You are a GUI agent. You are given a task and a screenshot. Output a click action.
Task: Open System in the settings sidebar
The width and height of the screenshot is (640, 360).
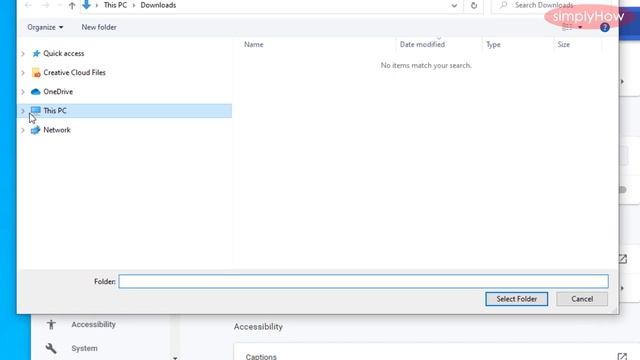[84, 349]
